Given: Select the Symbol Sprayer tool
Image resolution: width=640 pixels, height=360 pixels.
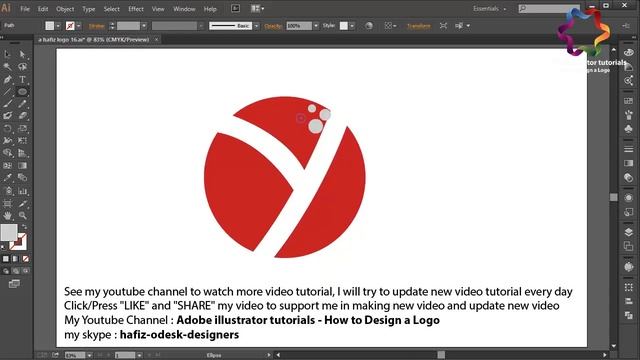Looking at the screenshot, I should tap(7, 191).
